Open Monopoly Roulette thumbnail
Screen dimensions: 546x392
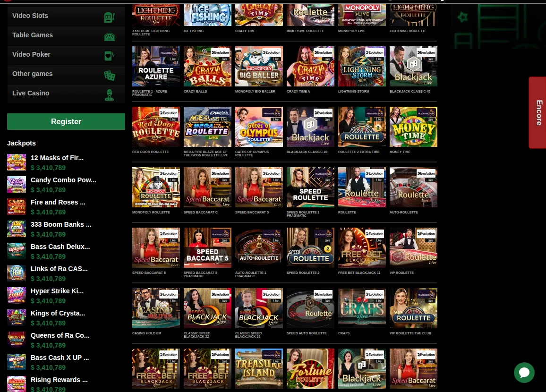tap(156, 187)
